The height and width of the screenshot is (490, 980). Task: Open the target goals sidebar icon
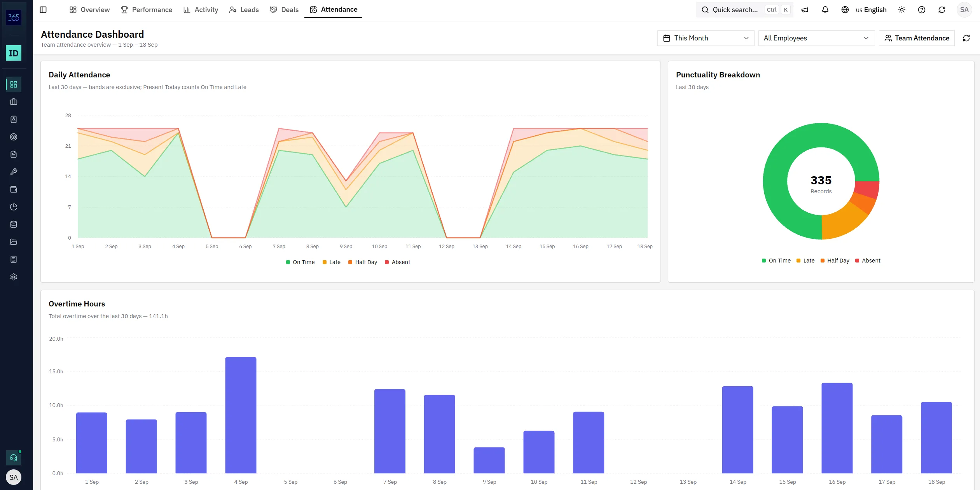[x=14, y=137]
